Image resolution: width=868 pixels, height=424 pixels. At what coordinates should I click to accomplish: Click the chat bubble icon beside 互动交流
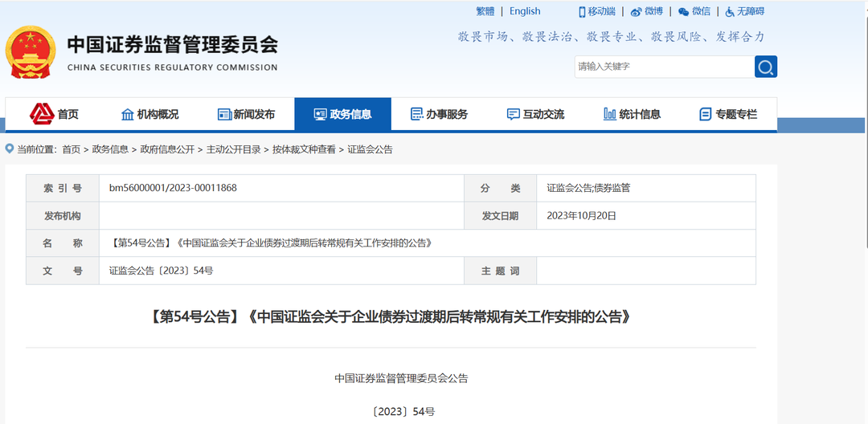pyautogui.click(x=513, y=114)
